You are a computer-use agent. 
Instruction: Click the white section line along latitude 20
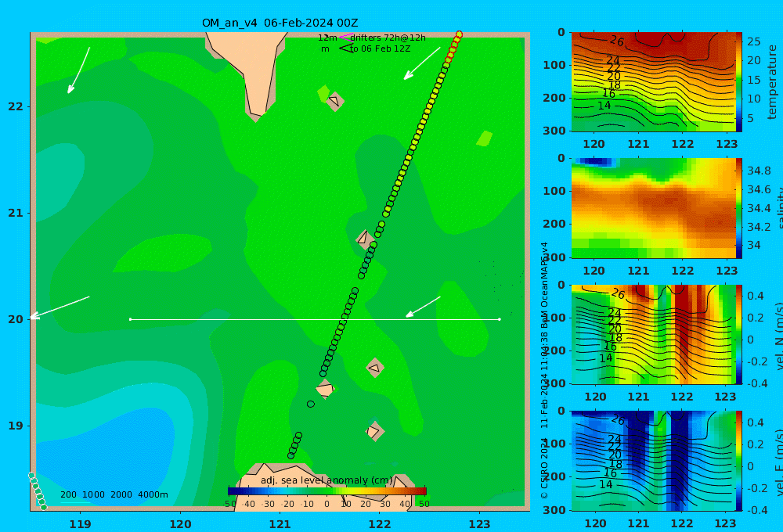(315, 319)
